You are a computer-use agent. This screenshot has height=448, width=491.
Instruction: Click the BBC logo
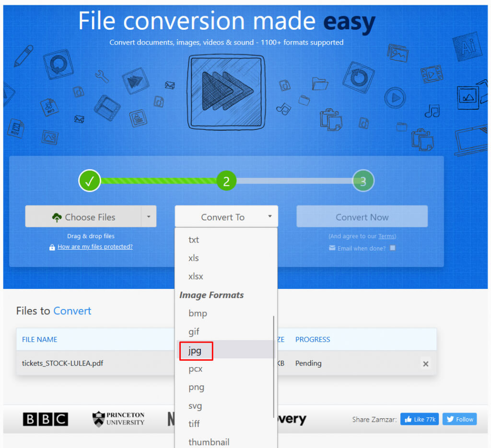[x=46, y=419]
